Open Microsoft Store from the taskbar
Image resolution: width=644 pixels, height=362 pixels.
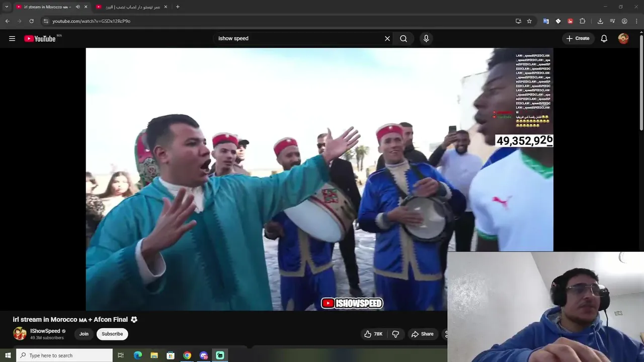pyautogui.click(x=171, y=355)
